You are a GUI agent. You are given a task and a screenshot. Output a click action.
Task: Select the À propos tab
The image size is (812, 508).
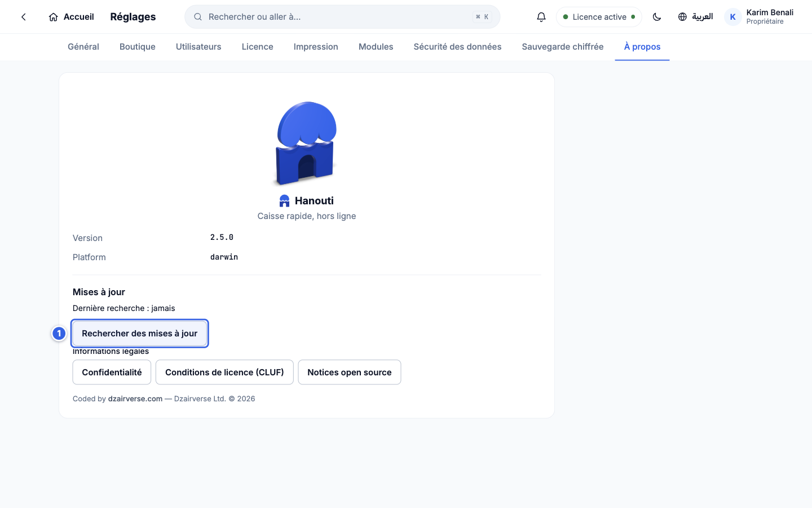(642, 47)
